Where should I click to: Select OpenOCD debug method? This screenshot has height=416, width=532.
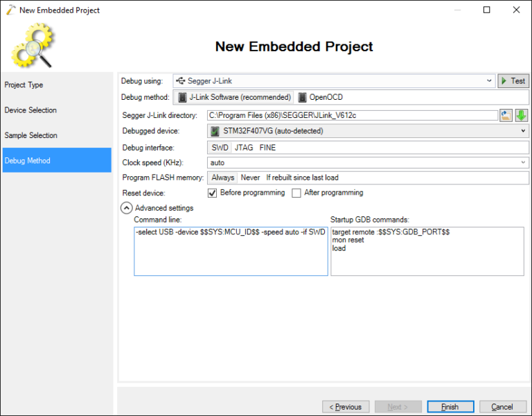(321, 98)
